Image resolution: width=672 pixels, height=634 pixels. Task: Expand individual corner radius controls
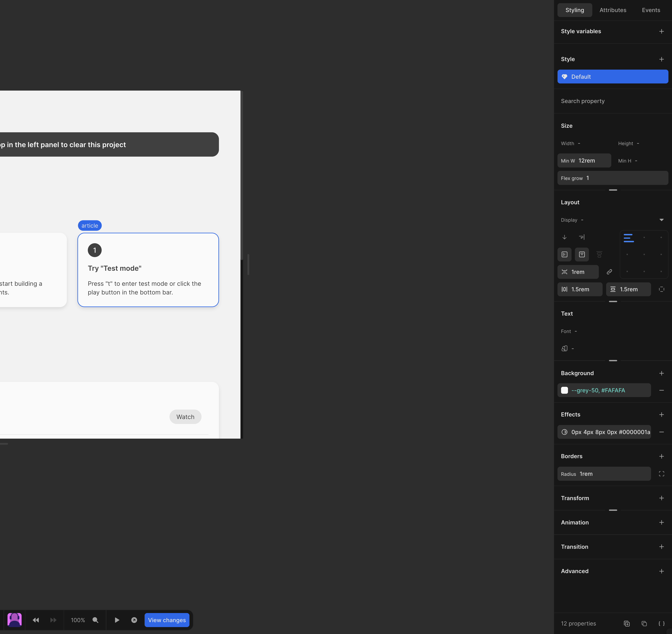(661, 474)
